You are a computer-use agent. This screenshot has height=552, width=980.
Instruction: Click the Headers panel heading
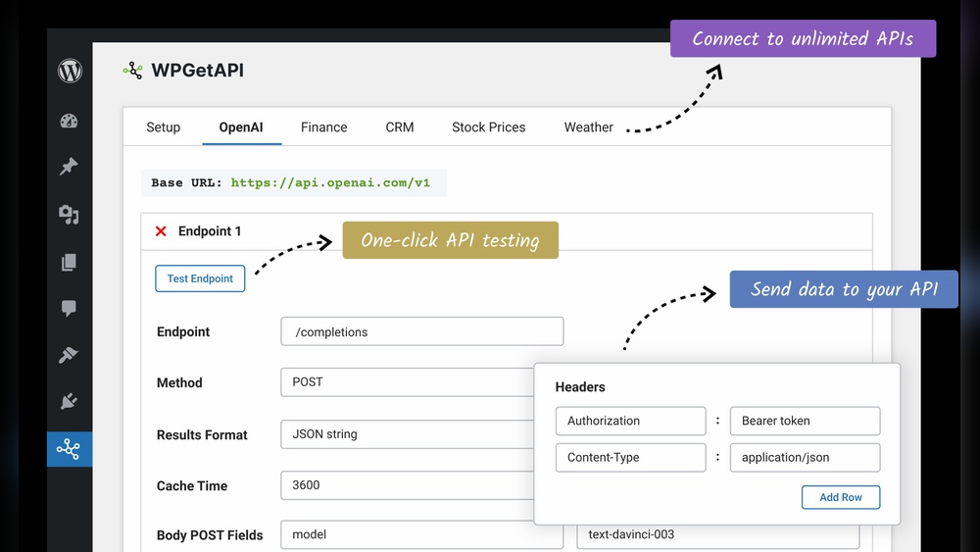580,387
